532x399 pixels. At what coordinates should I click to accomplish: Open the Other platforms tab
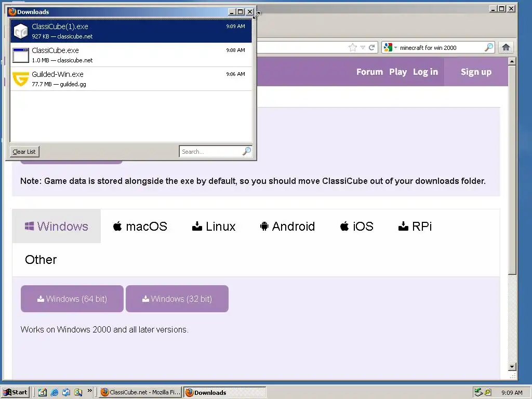click(41, 260)
